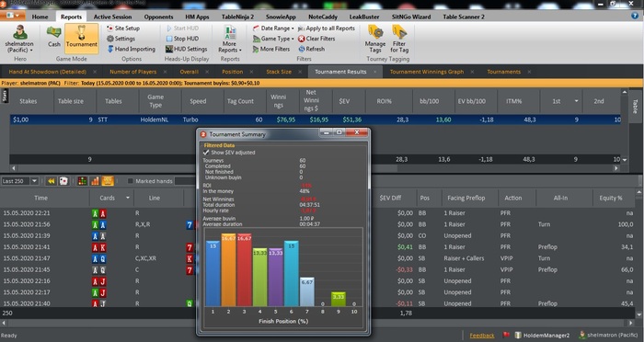The image size is (644, 342).
Task: Refresh the report data
Action: 311,49
